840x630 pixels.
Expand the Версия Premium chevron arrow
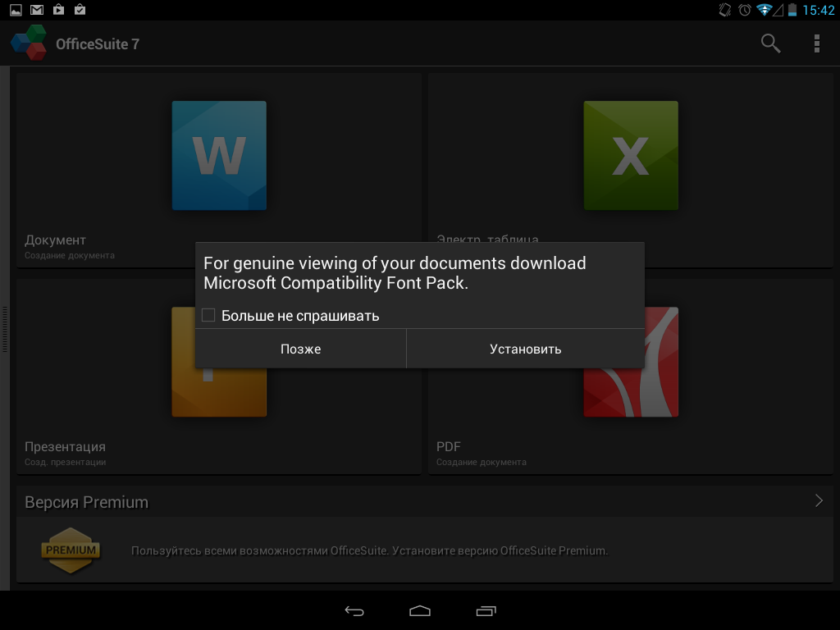tap(819, 501)
